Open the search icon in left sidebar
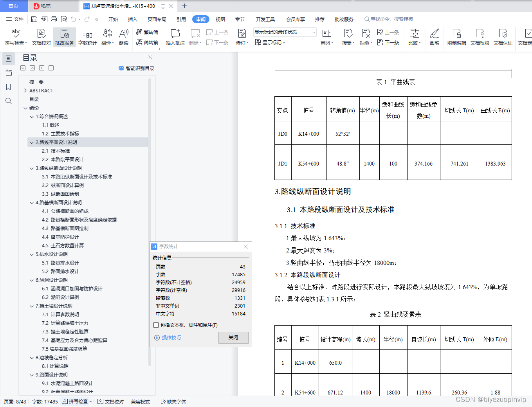 [9, 101]
